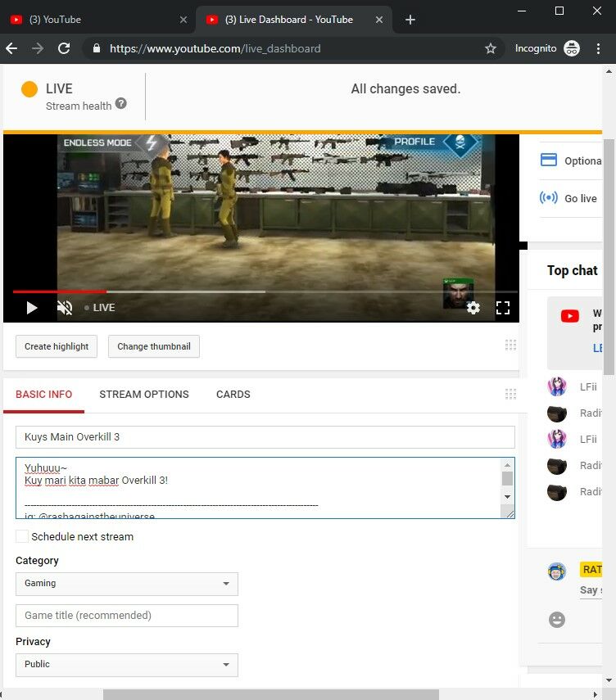Click drag handle icon beside CARDS tab
The image size is (616, 700).
(510, 394)
